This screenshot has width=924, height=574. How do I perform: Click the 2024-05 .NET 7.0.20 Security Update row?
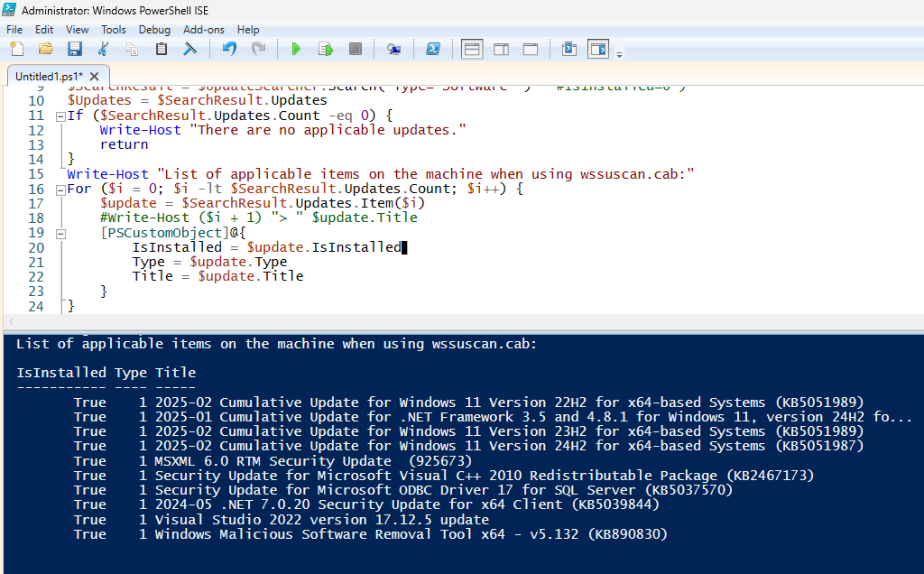(x=366, y=505)
